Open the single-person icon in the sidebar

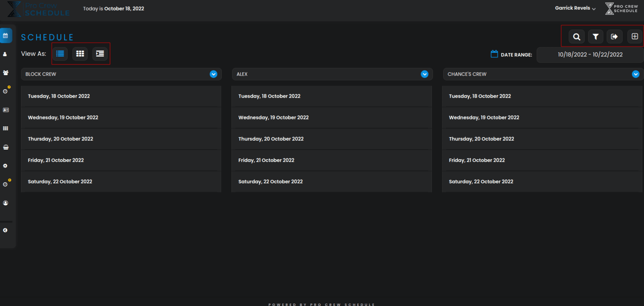click(5, 54)
